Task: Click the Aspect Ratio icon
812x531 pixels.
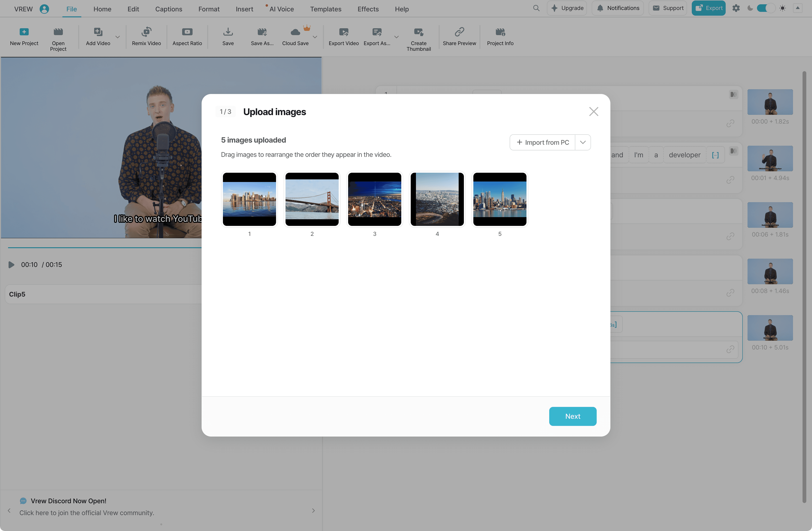Action: (187, 32)
